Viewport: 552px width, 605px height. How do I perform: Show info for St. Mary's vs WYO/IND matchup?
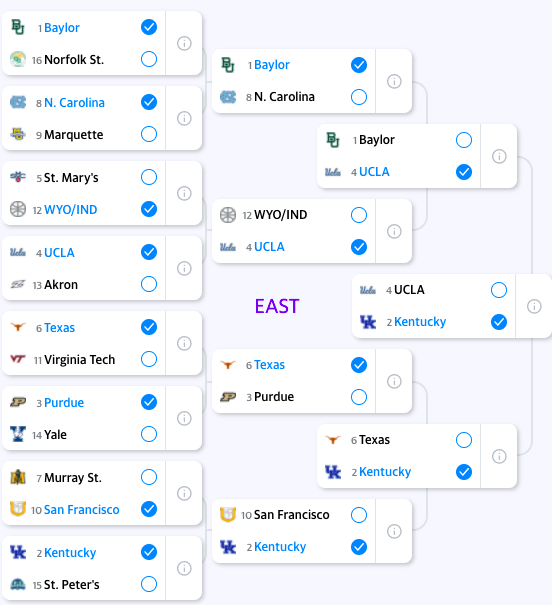pyautogui.click(x=184, y=193)
